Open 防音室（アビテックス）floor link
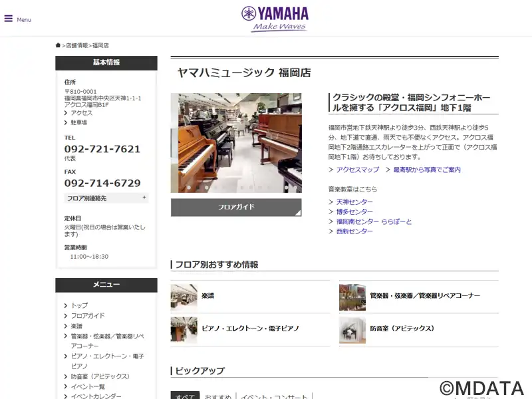532x399 pixels. pos(402,329)
